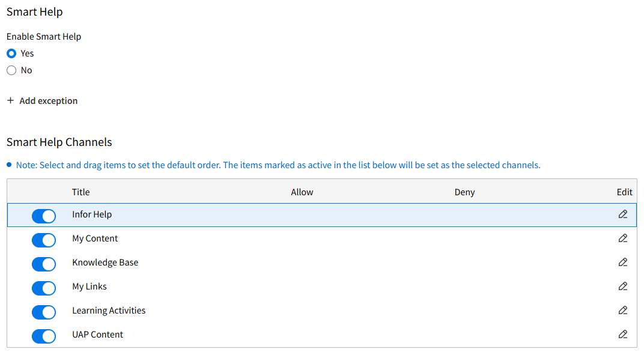Screen dimensions: 644x358
Task: Edit the Knowledge Base channel settings
Action: pyautogui.click(x=623, y=262)
